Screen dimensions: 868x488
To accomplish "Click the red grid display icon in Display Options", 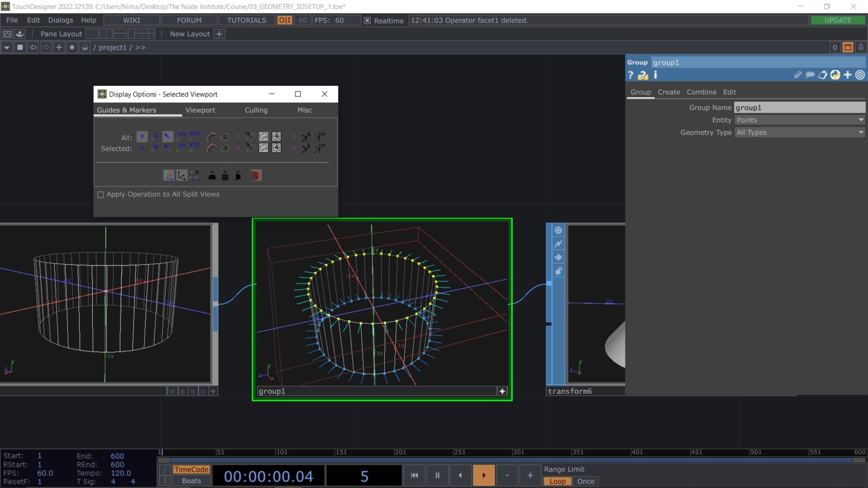I will pos(255,175).
